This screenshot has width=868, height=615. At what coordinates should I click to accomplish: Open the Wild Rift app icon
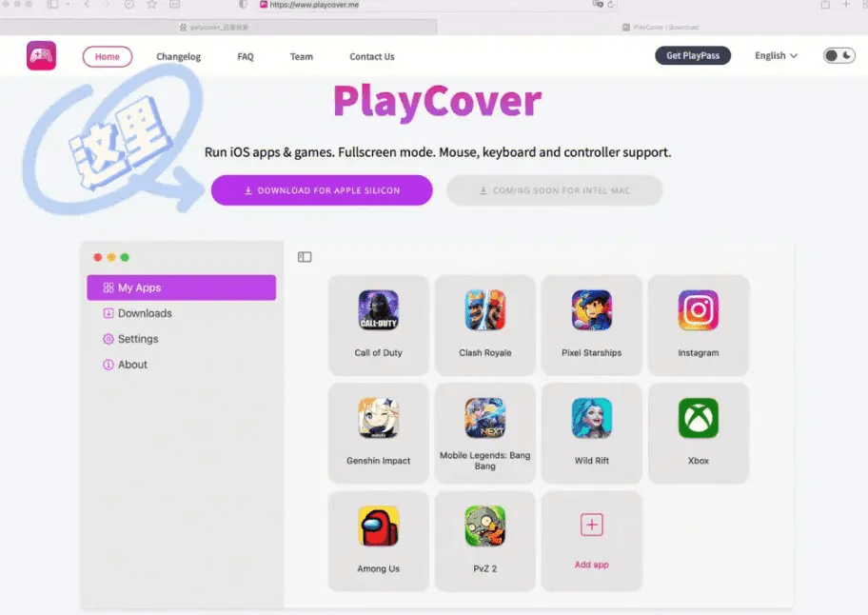[591, 418]
